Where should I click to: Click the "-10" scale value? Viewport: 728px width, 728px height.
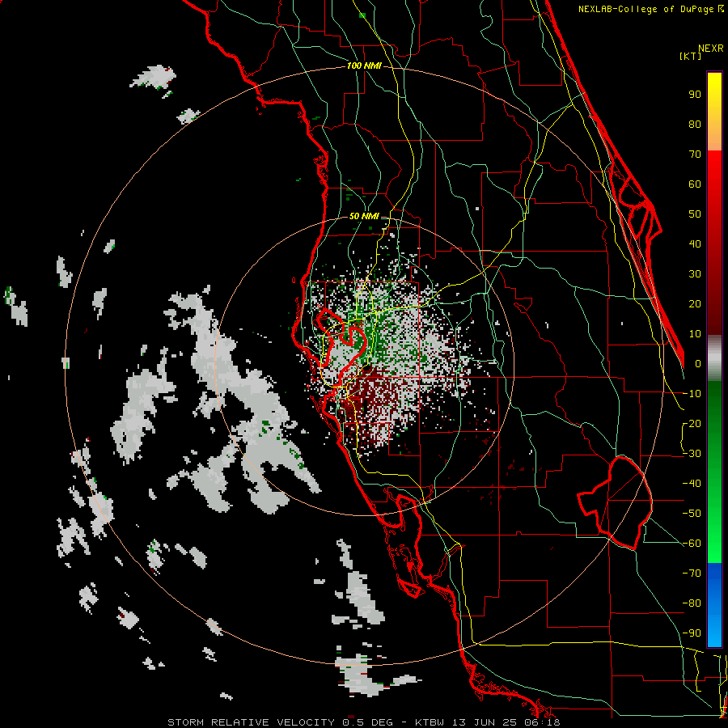point(692,394)
